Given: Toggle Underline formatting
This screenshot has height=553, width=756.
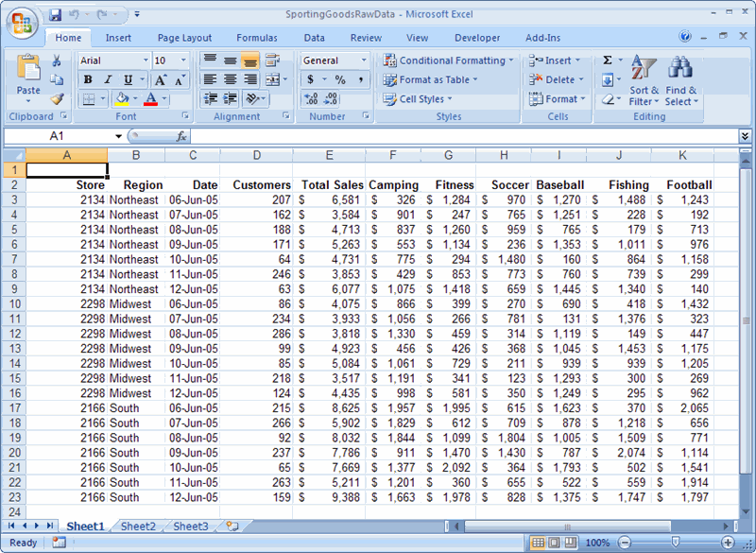Looking at the screenshot, I should point(128,79).
